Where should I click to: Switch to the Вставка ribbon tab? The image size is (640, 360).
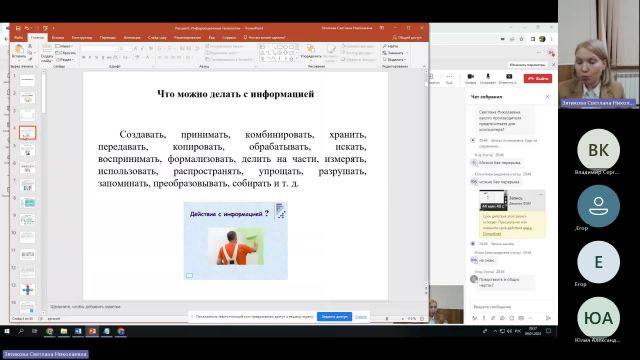pos(58,37)
